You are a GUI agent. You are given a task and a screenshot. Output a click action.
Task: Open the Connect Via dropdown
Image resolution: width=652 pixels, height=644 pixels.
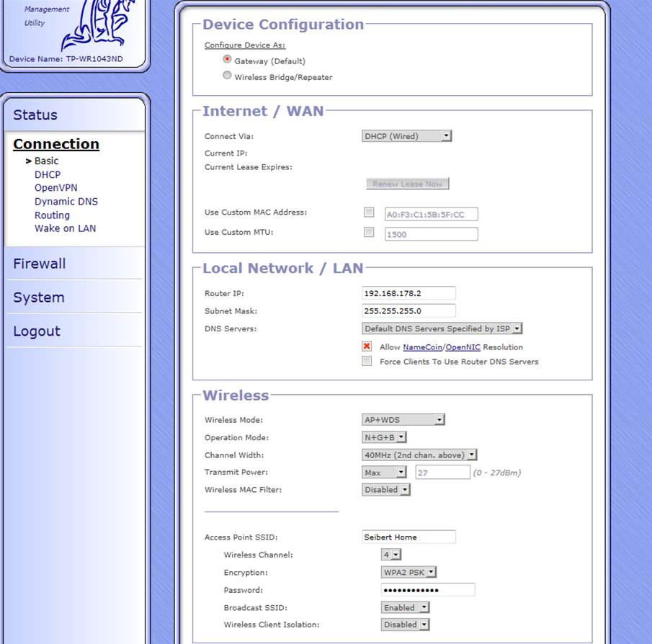406,136
